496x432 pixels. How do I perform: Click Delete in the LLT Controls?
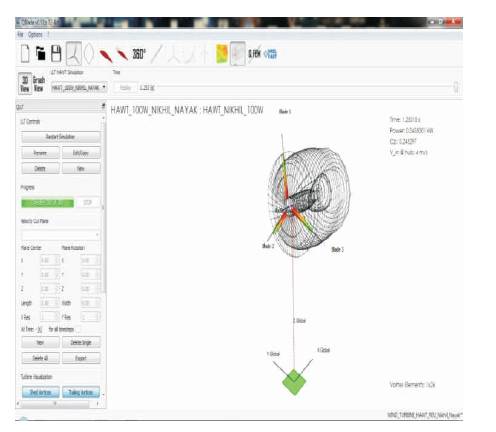pyautogui.click(x=40, y=168)
